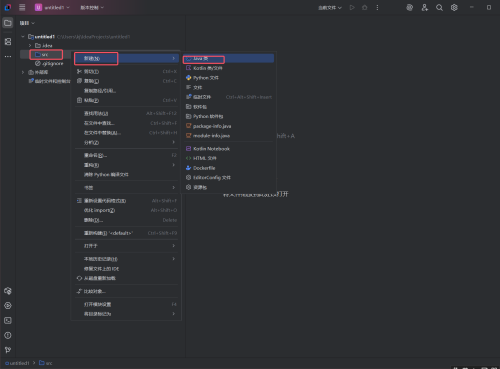
Task: Open IDE settings gear icon
Action: pyautogui.click(x=454, y=7)
